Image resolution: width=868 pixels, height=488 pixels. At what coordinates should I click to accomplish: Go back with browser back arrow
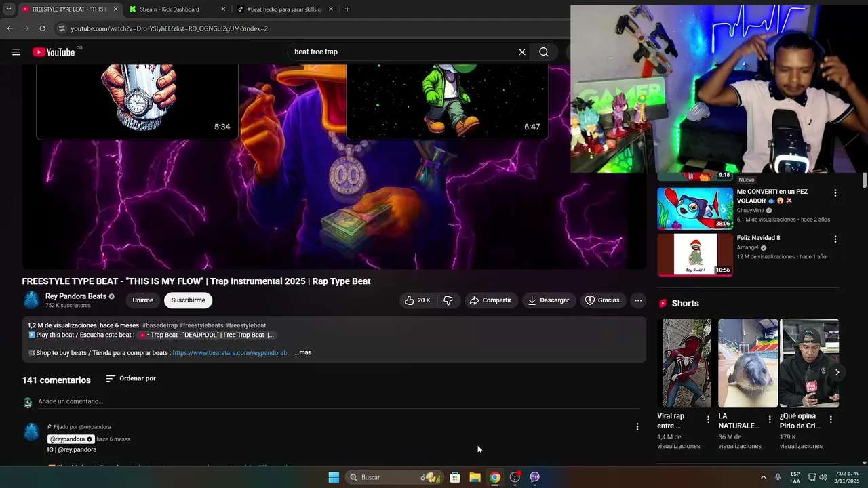pos(9,28)
